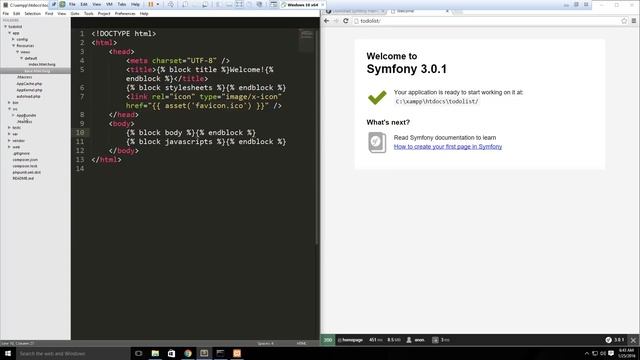Open the Selection menu in Sublime
Image resolution: width=640 pixels, height=360 pixels.
click(32, 13)
